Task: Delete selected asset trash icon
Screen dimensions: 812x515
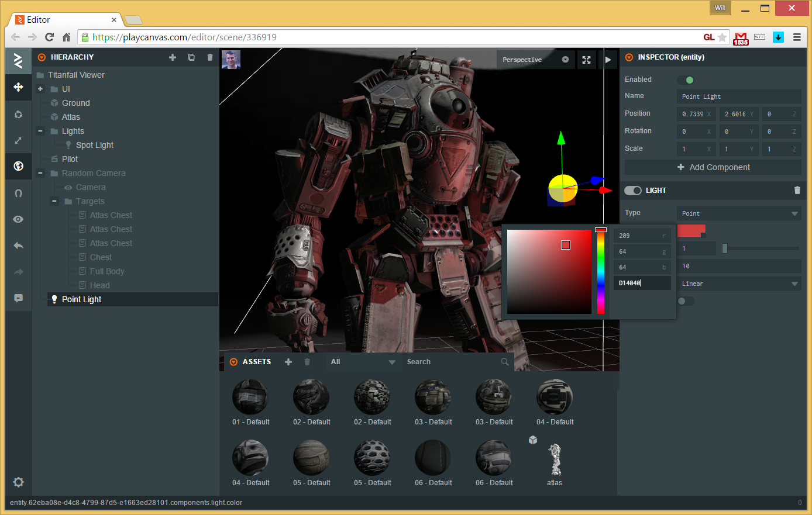Action: pos(307,362)
